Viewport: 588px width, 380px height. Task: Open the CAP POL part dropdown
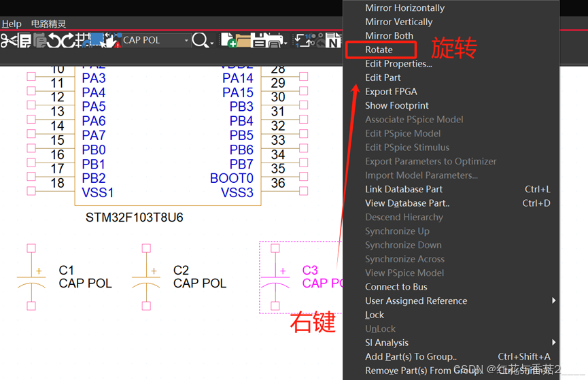tap(186, 40)
